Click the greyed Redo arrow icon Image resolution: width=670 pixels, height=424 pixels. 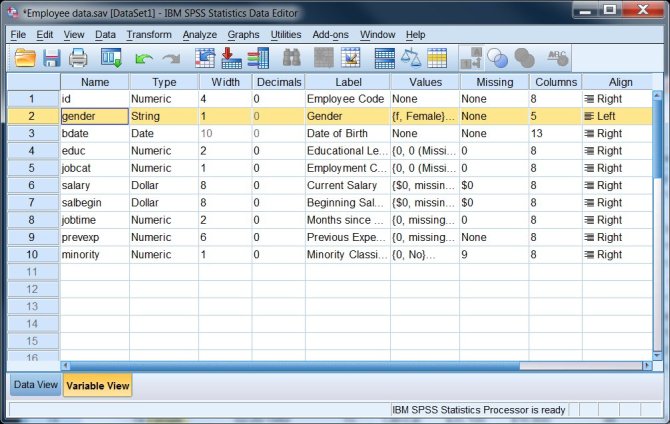(172, 59)
